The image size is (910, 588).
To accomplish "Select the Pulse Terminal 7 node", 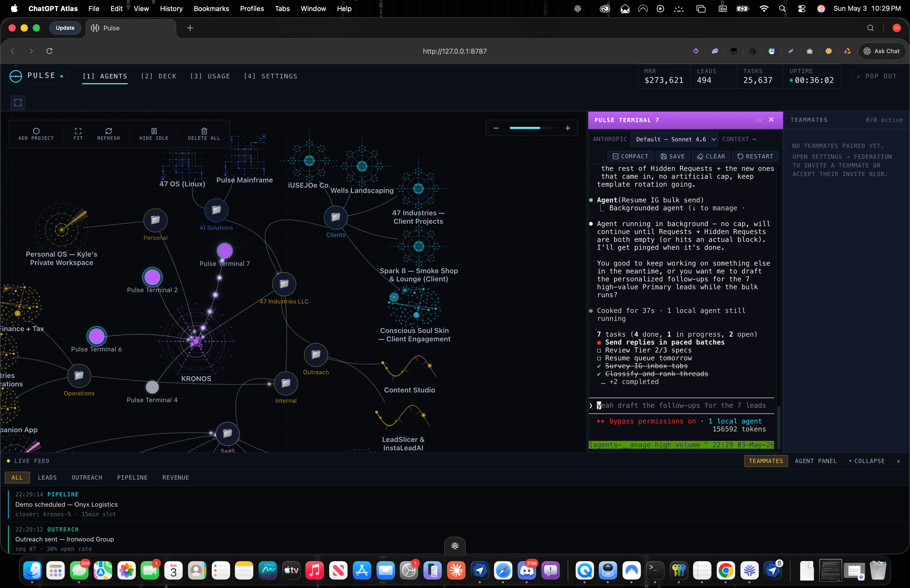I will [x=225, y=251].
